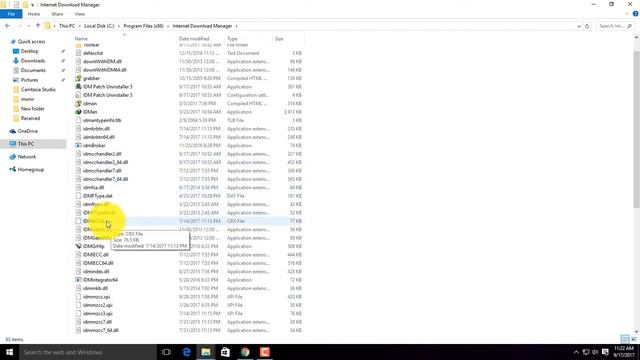Select the Camtasia Studio folder in sidebar
The width and height of the screenshot is (640, 360).
click(38, 89)
